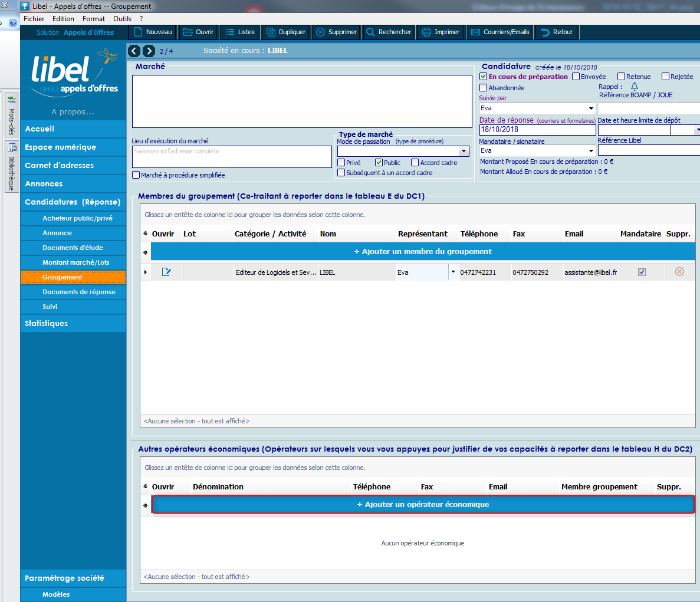Click the Lieu d'exécution address field
Screen dimensions: 700x602
click(232, 157)
